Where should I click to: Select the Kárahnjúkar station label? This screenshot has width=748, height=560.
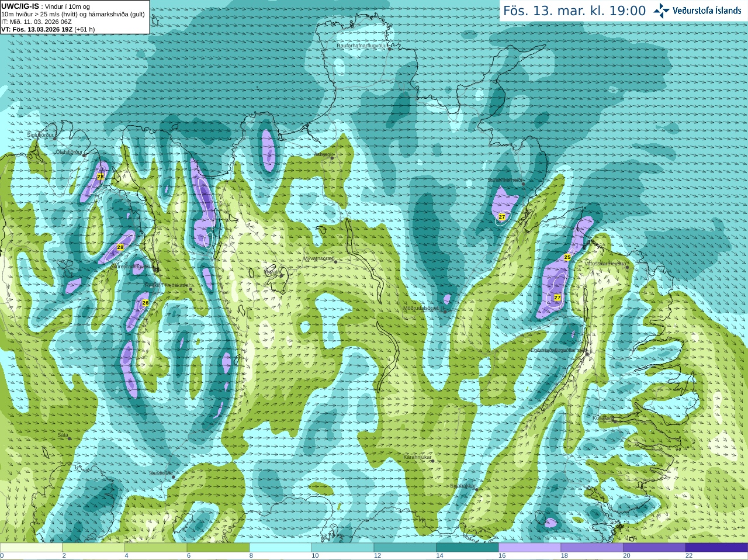417,457
